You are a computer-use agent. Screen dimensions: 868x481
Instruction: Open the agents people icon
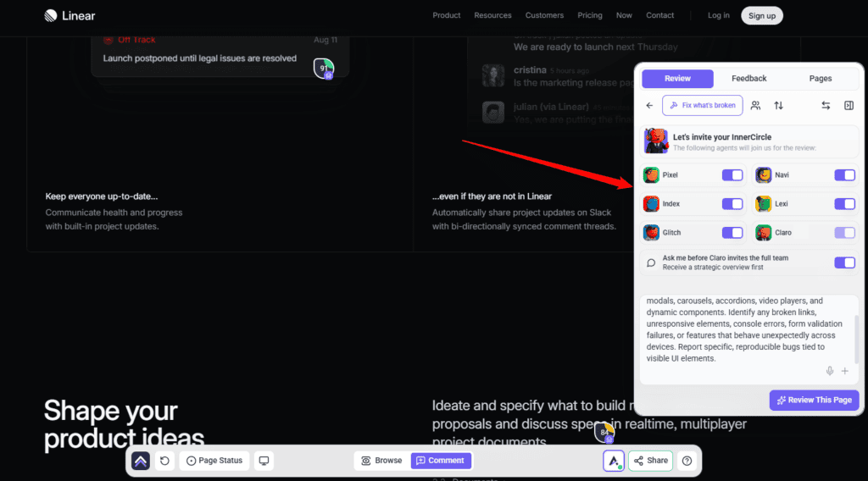coord(755,106)
